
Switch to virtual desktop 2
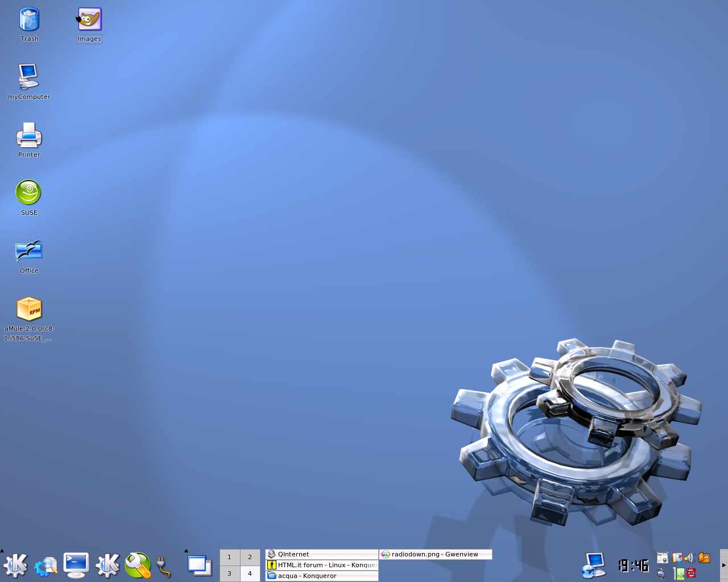[250, 557]
